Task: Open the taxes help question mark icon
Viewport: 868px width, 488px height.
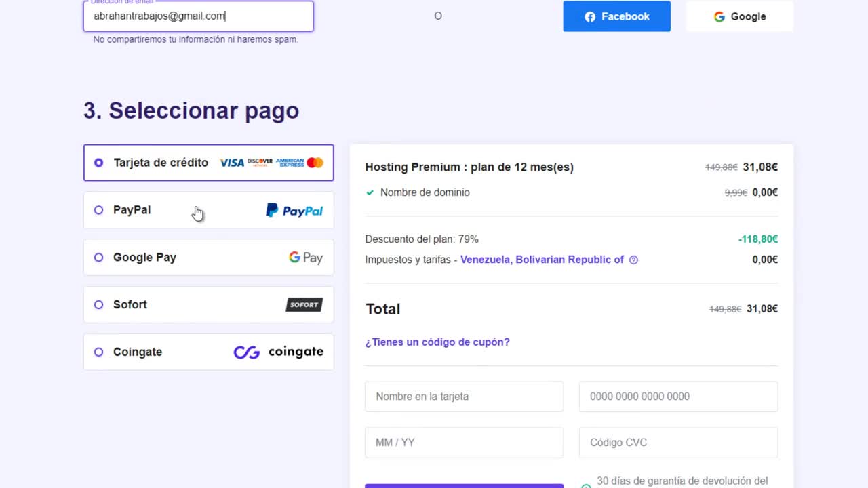Action: (633, 260)
